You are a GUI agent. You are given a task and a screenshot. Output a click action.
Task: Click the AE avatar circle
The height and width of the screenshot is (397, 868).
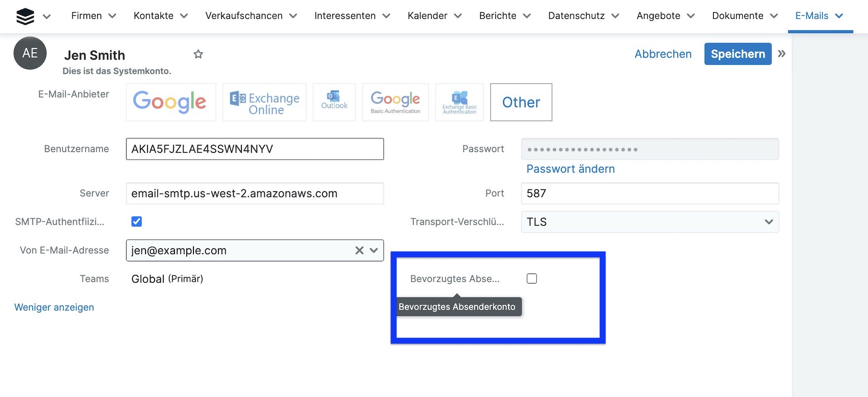tap(30, 53)
